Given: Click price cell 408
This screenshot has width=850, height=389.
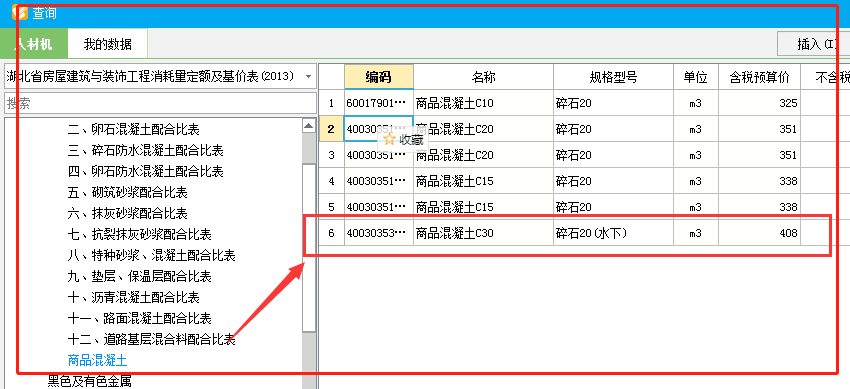Looking at the screenshot, I should click(759, 233).
